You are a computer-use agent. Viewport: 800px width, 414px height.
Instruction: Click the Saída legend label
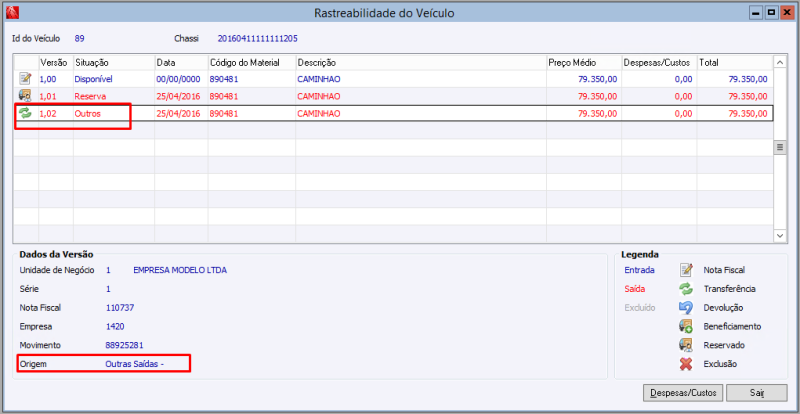click(x=635, y=289)
